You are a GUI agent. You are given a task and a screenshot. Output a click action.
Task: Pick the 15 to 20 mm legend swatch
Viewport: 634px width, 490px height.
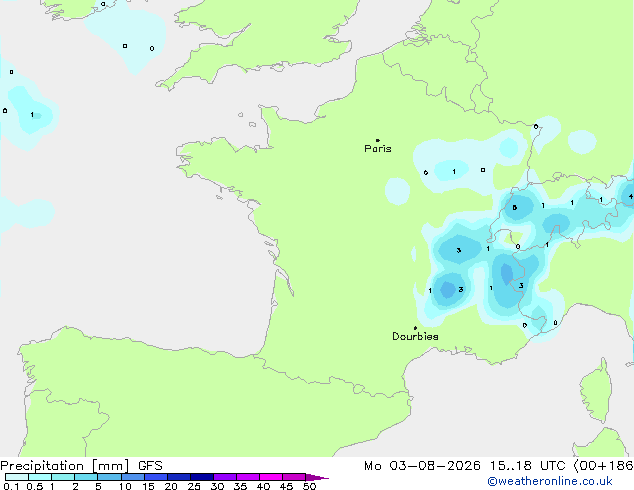155,477
